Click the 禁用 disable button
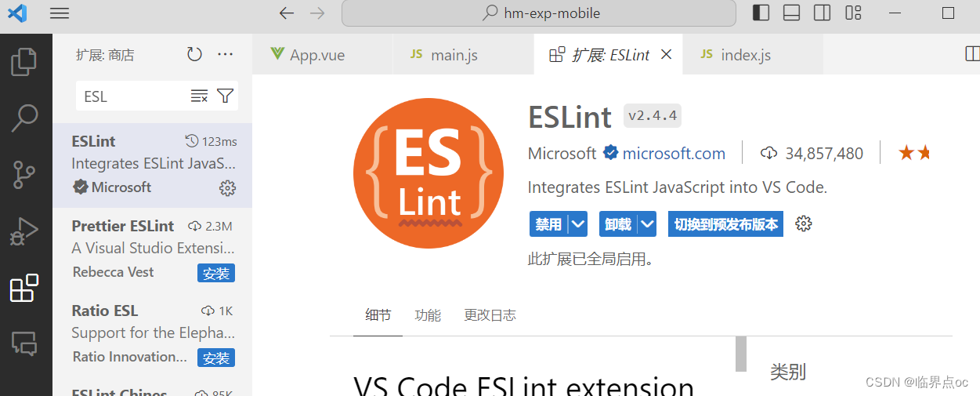Image resolution: width=980 pixels, height=396 pixels. click(549, 224)
